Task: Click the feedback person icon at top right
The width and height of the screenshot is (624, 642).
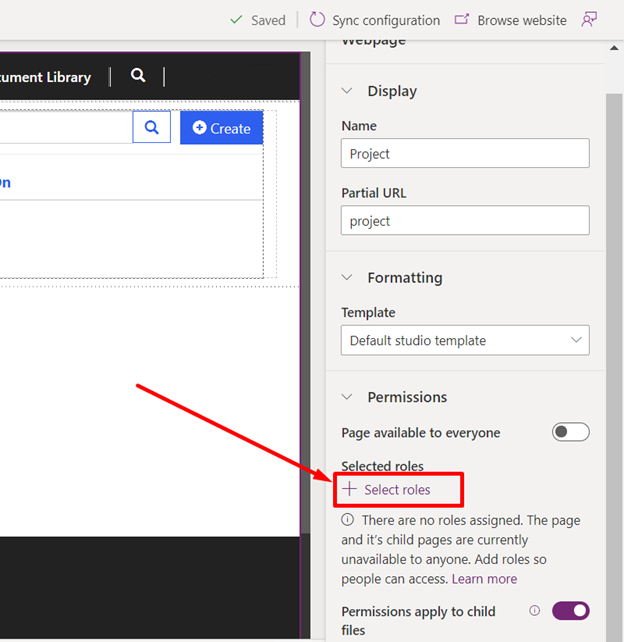Action: (590, 20)
